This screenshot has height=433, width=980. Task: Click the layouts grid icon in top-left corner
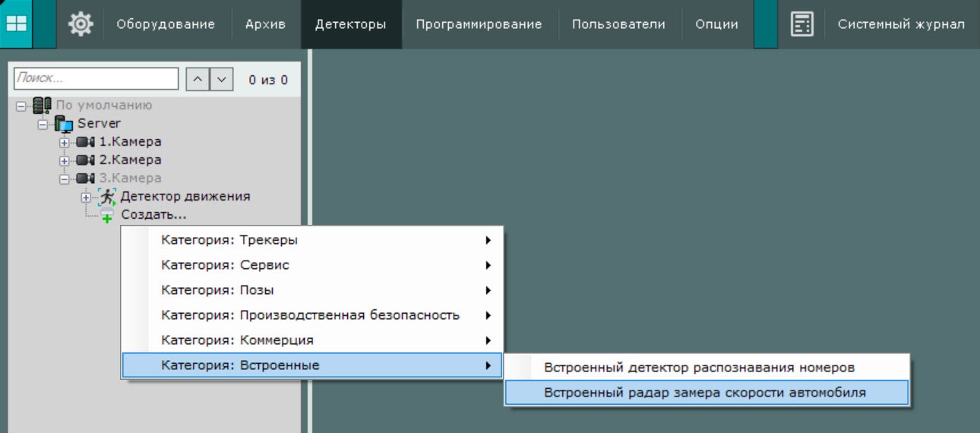click(x=16, y=24)
